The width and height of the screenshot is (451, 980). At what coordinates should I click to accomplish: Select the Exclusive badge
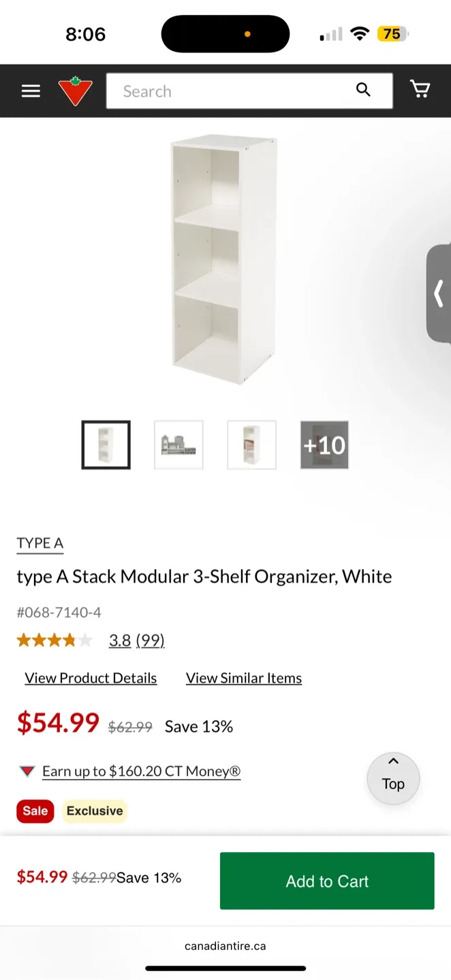pyautogui.click(x=94, y=811)
